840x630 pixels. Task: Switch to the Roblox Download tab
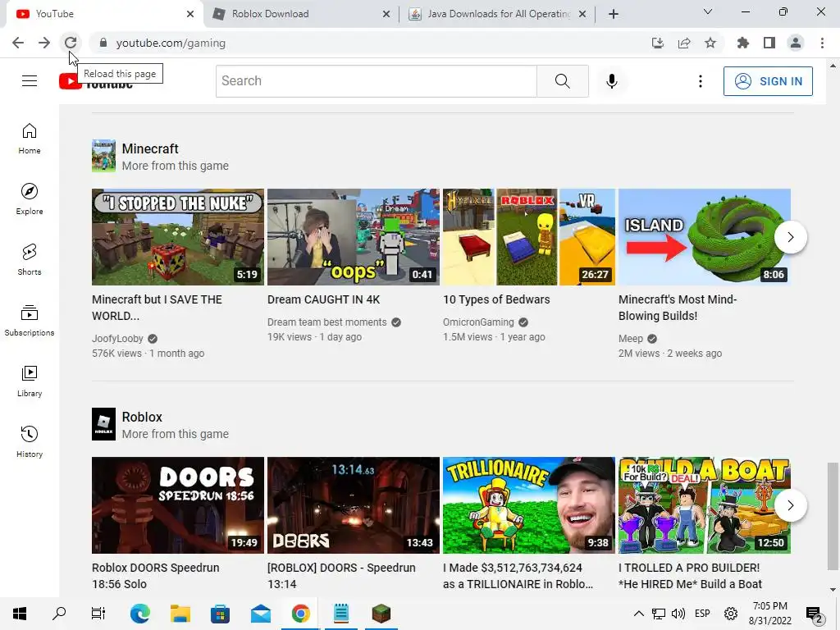300,14
